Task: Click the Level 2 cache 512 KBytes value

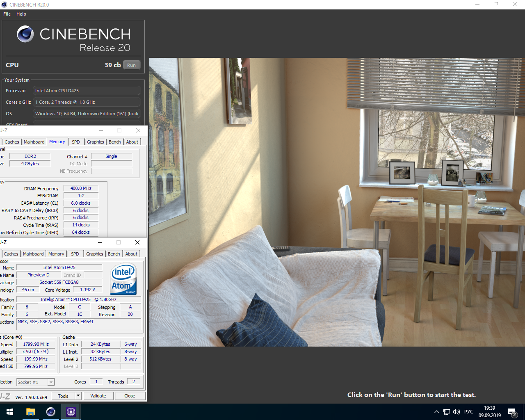Action: [100, 359]
